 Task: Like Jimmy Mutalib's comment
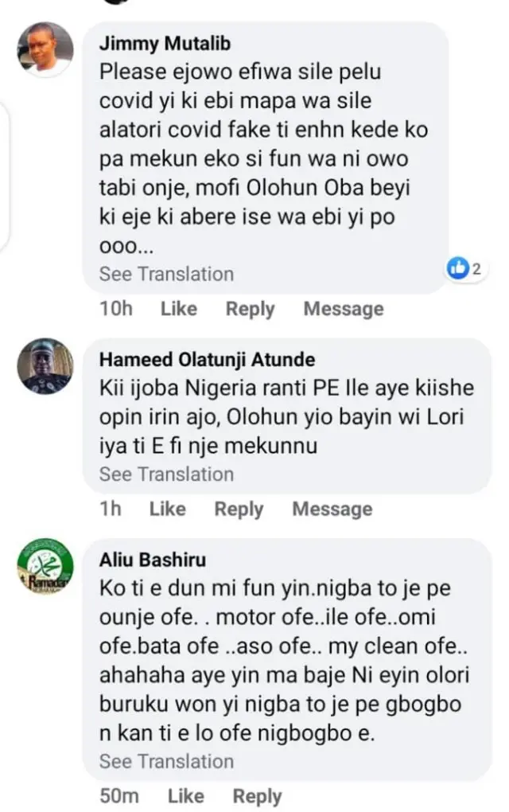tap(178, 308)
